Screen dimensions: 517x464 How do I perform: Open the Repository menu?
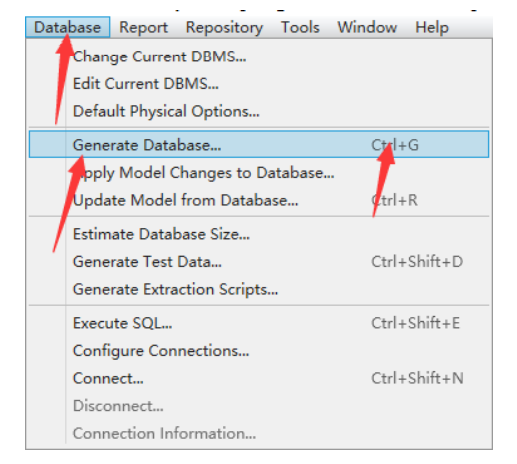coord(224,27)
